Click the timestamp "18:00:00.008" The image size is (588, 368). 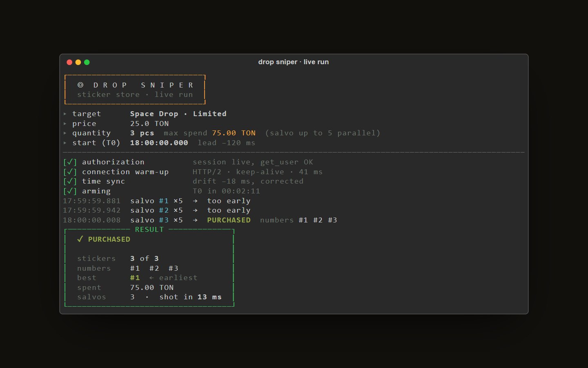coord(92,220)
